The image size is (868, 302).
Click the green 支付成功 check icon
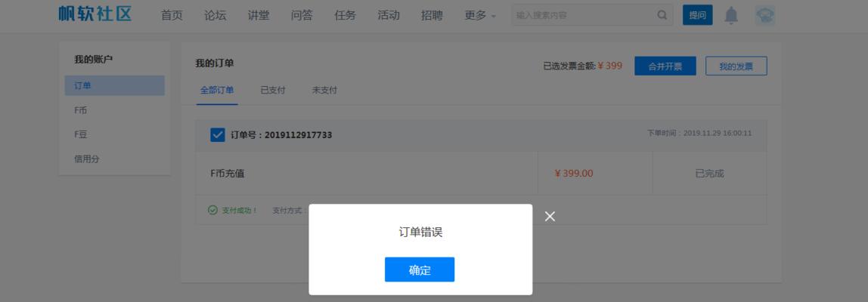point(212,210)
